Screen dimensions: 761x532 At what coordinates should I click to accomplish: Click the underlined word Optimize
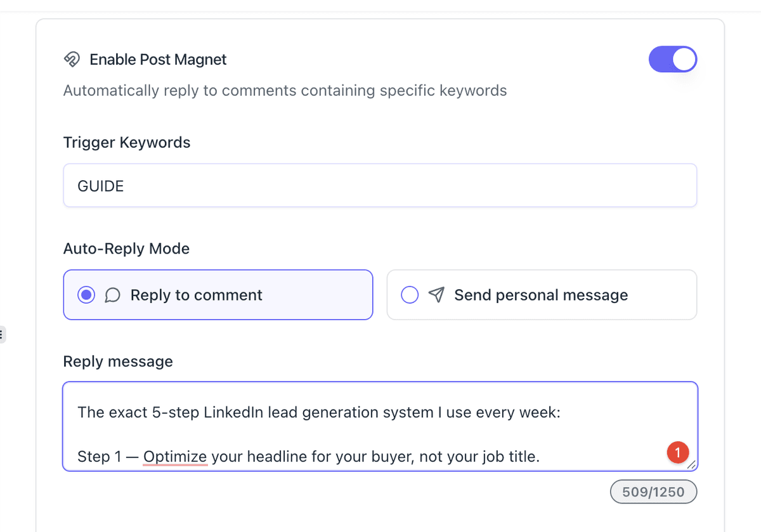point(175,456)
